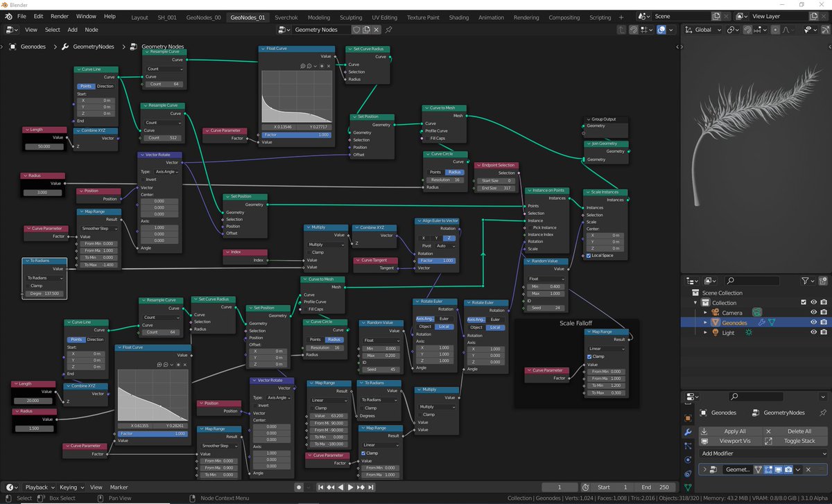Toggle Local Space checkbox in Scale Instances
The width and height of the screenshot is (832, 504).
(588, 255)
